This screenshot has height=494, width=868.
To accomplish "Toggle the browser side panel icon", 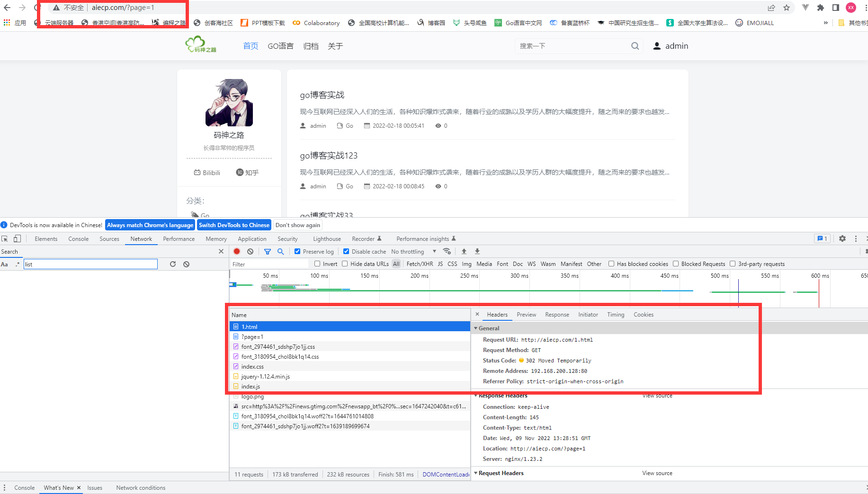I will pos(836,8).
